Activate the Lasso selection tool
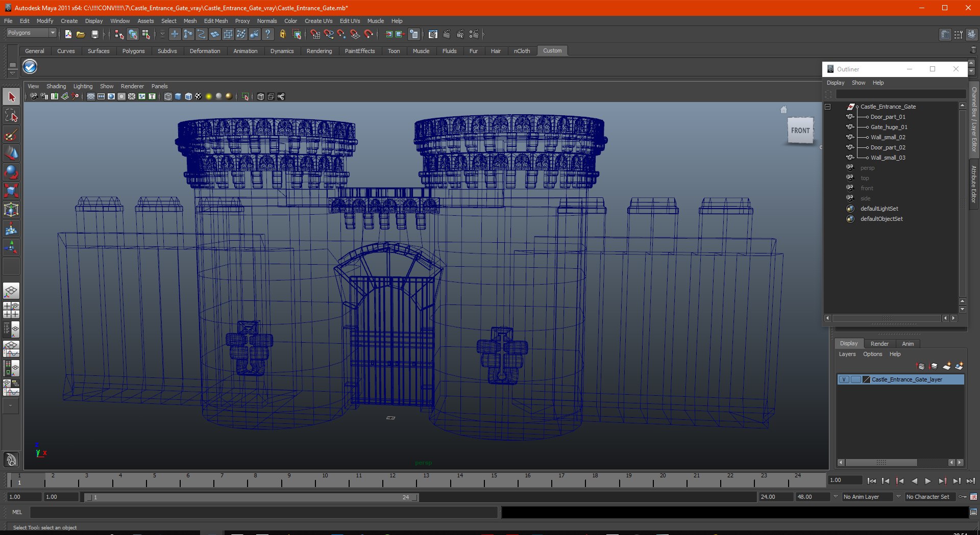Image resolution: width=980 pixels, height=535 pixels. click(x=11, y=116)
